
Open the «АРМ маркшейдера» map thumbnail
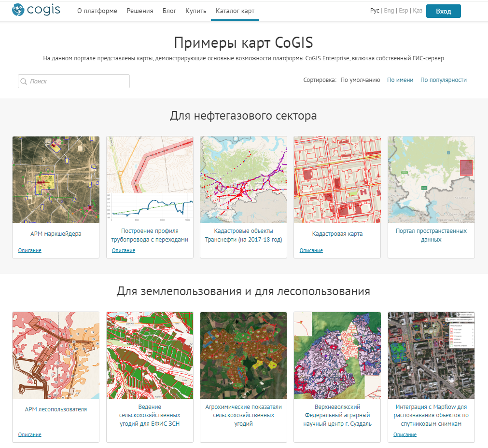56,179
